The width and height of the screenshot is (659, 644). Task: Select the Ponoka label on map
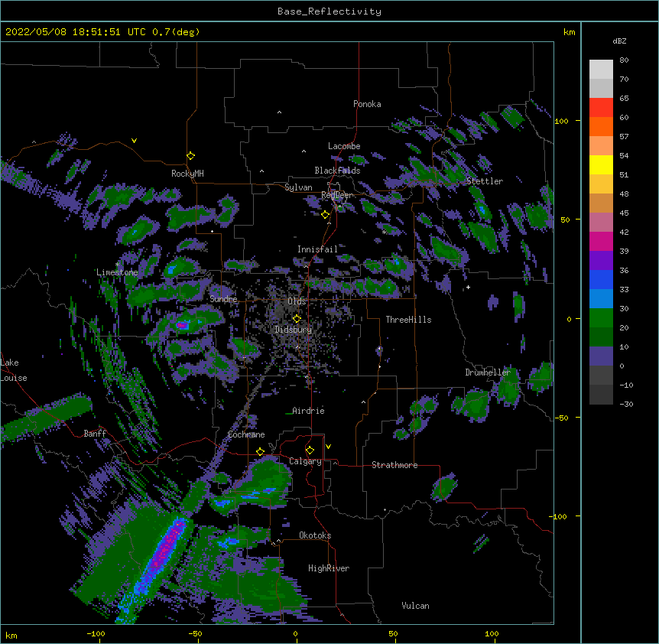[x=367, y=104]
